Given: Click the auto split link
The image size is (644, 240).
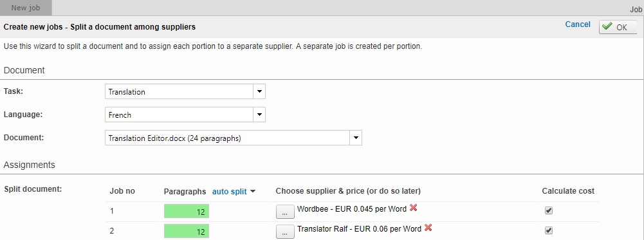Looking at the screenshot, I should (230, 192).
